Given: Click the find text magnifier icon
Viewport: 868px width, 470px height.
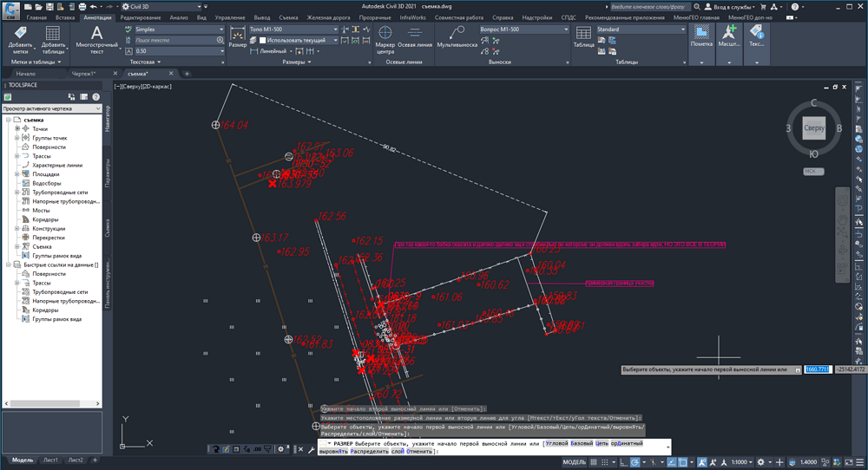Looking at the screenshot, I should (220, 41).
